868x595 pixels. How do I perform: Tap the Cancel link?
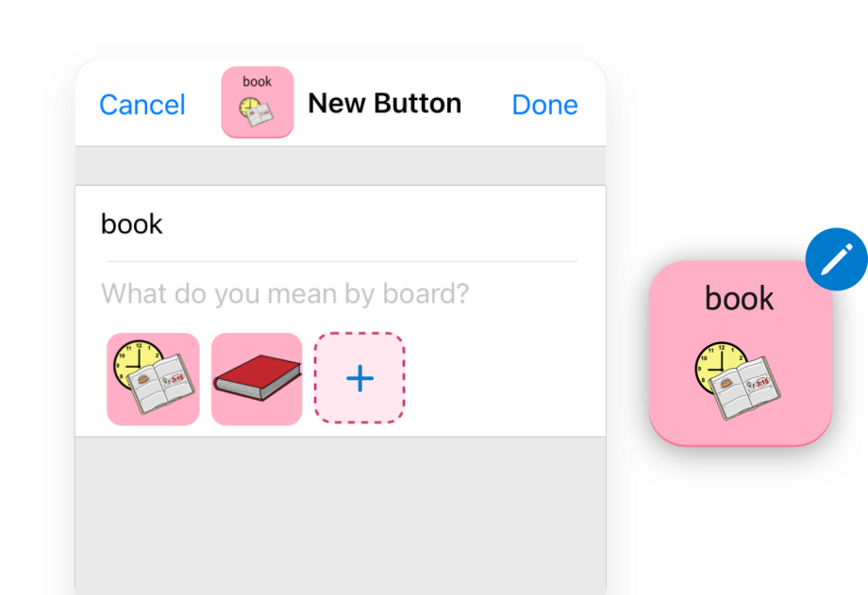click(x=142, y=105)
